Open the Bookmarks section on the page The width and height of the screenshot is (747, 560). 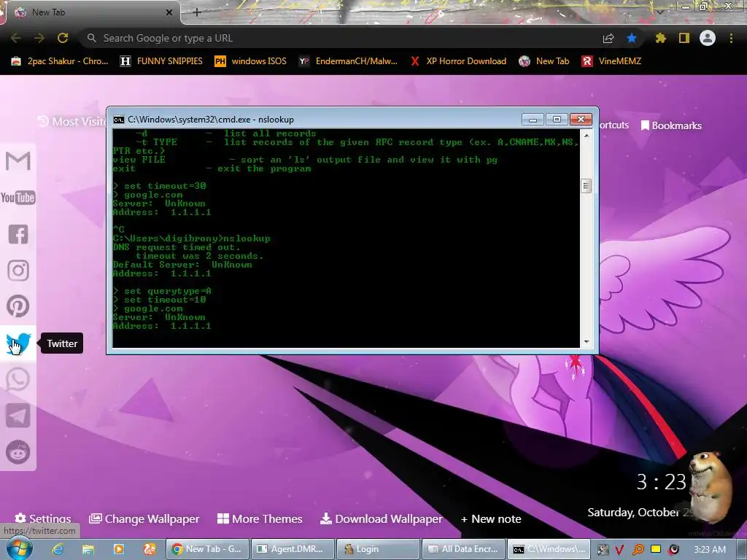coord(671,125)
